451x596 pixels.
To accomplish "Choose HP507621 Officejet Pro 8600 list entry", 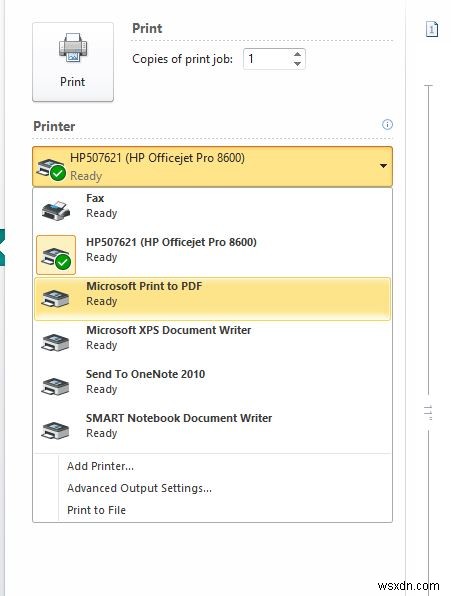I will tap(212, 254).
